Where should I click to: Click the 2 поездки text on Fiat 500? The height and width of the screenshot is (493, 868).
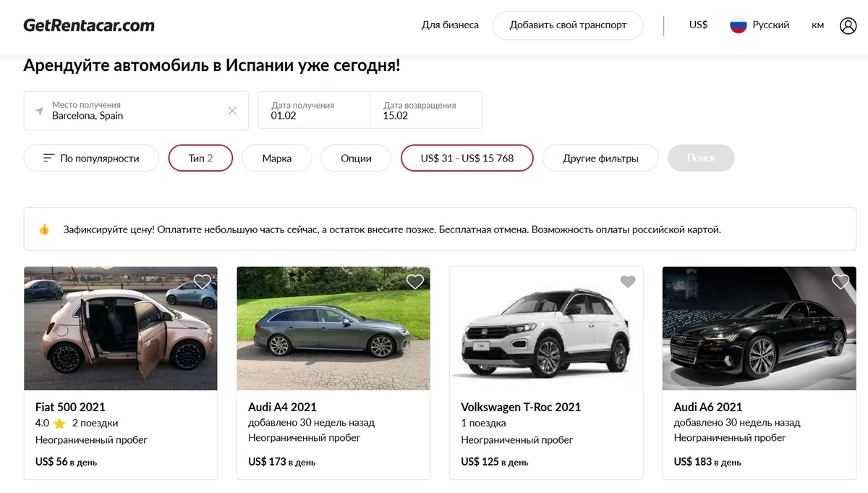pyautogui.click(x=95, y=424)
